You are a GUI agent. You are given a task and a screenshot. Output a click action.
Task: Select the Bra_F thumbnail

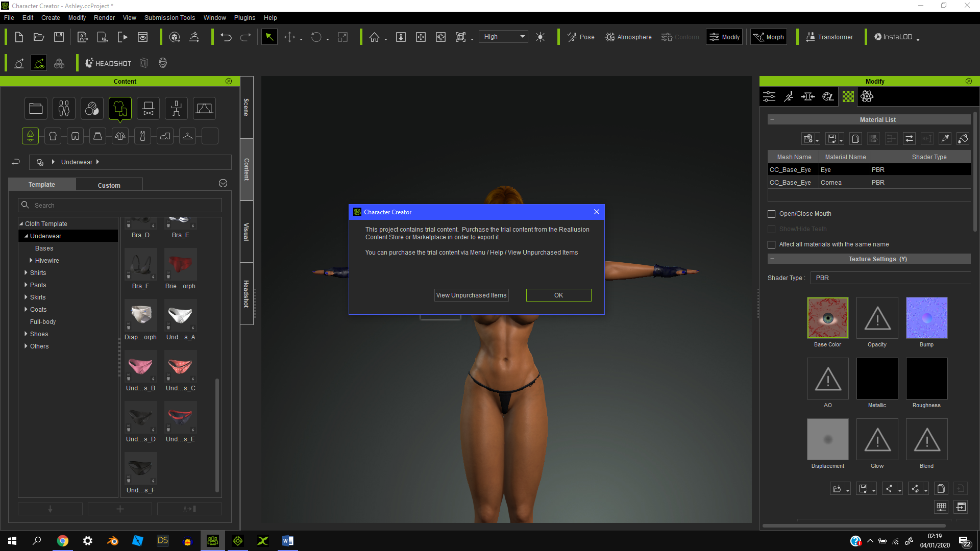tap(140, 264)
